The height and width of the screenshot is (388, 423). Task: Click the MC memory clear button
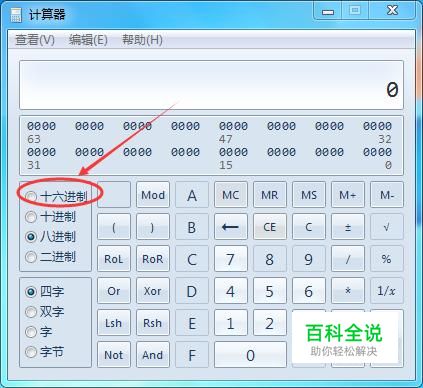tap(231, 195)
